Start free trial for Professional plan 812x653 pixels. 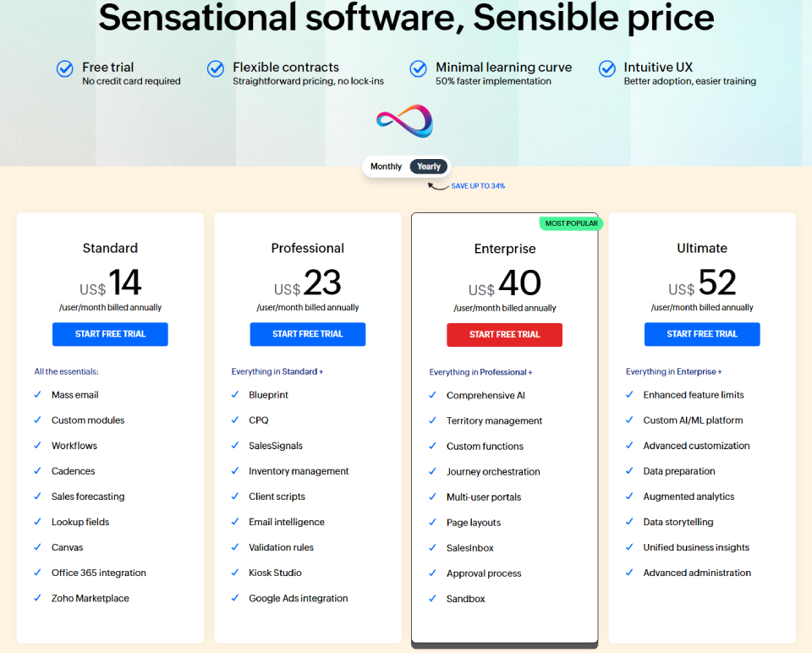(308, 334)
